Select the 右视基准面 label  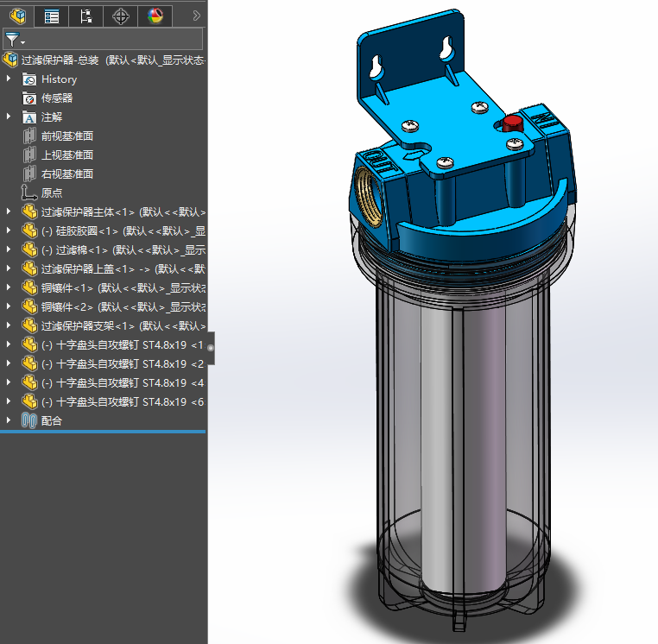67,174
